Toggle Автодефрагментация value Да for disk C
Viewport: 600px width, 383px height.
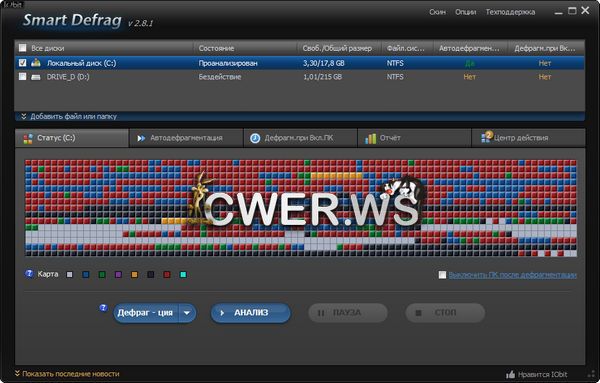pyautogui.click(x=470, y=63)
